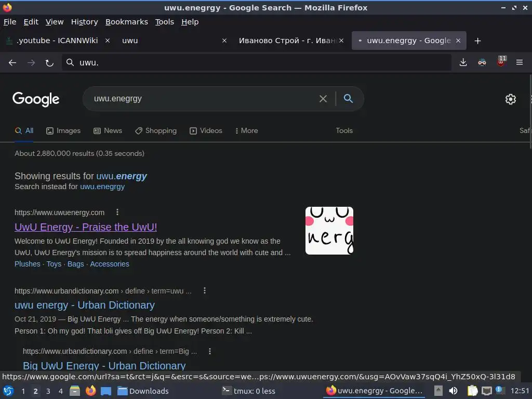Open the Downloads window from taskbar
Image resolution: width=532 pixels, height=399 pixels.
(143, 391)
